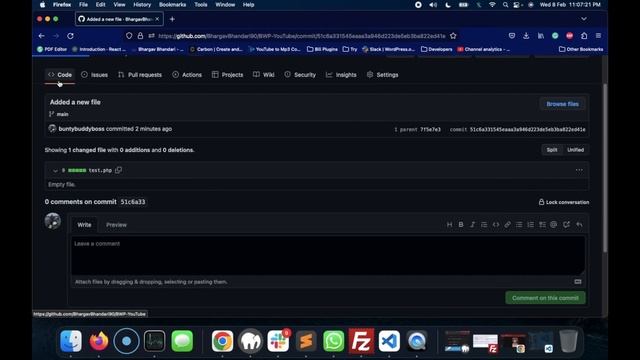Open buntybuddyboss committer profile link
Image resolution: width=640 pixels, height=360 pixels.
coord(81,129)
